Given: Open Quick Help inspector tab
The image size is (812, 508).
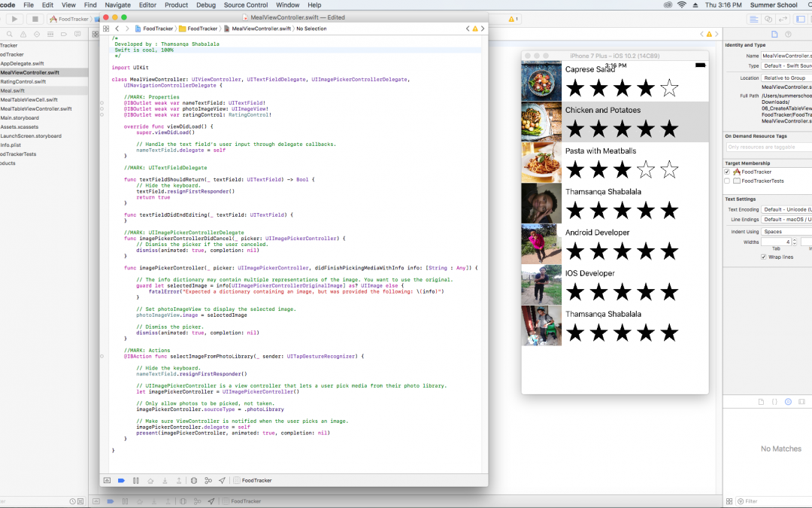Looking at the screenshot, I should [x=788, y=35].
